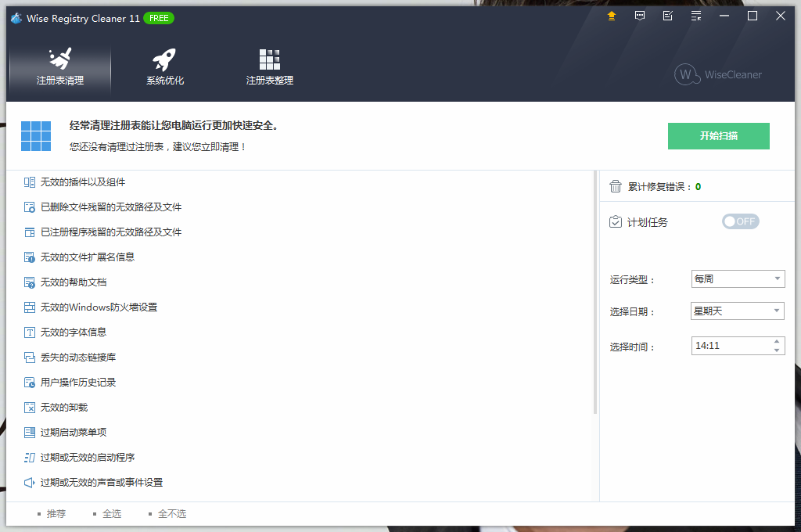Click the upgrade arrow icon in title bar
The width and height of the screenshot is (801, 532).
point(612,16)
